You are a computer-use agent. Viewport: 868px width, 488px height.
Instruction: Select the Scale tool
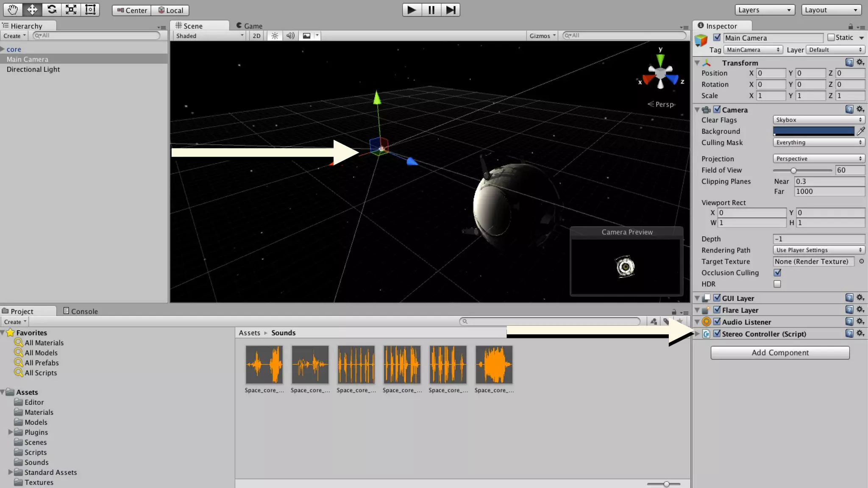coord(71,9)
